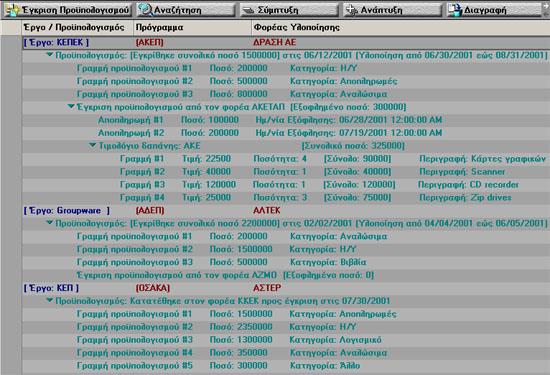Image resolution: width=550 pixels, height=375 pixels.
Task: Open Έγκριση Προϋπολογισμού button
Action: 68,10
